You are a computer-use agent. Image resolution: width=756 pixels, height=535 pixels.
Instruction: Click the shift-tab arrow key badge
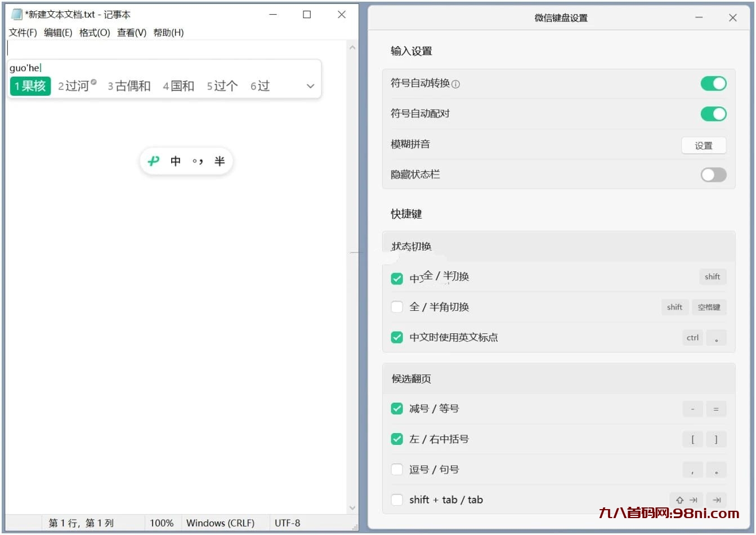tap(686, 500)
